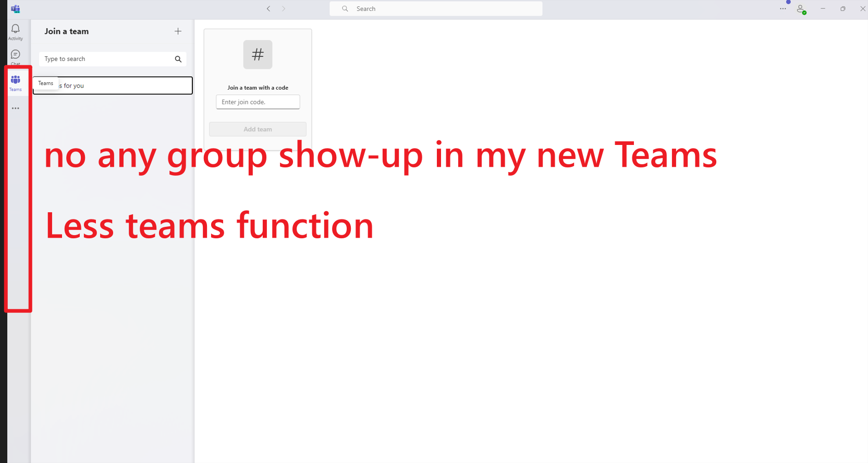Select the 'for you' list item
The image size is (868, 463).
pos(113,86)
